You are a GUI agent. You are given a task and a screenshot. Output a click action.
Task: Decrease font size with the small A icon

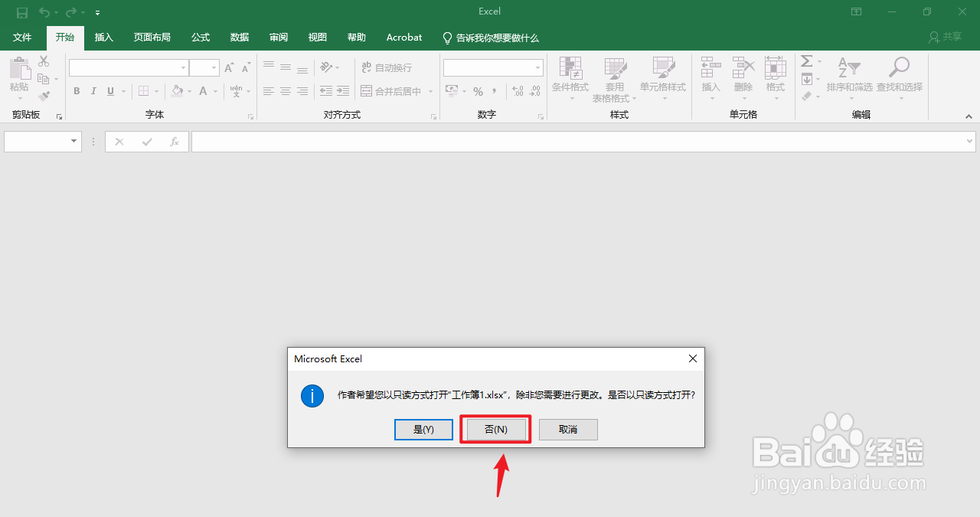(x=244, y=68)
